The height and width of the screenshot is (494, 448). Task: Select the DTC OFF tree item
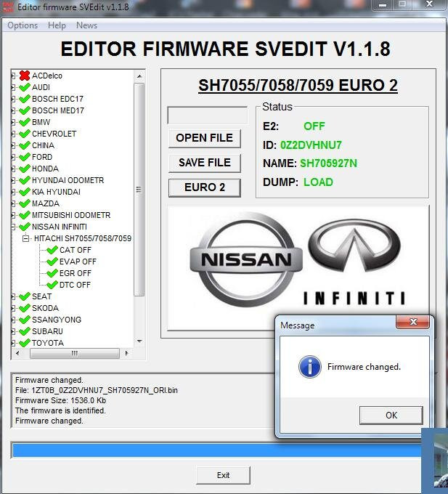[x=75, y=285]
